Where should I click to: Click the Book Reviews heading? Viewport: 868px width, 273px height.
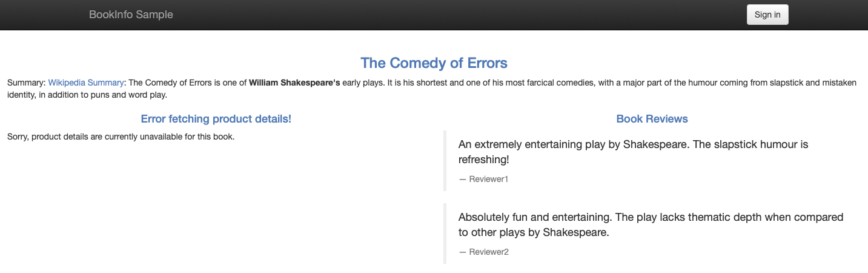click(652, 119)
